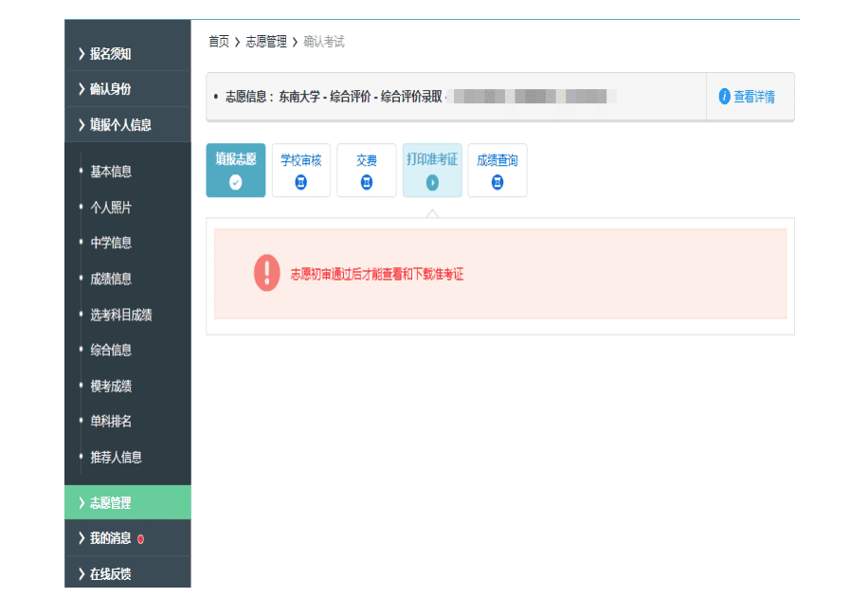Click the blue info icon beside 查看详情
Image resolution: width=868 pixels, height=616 pixels.
(725, 97)
